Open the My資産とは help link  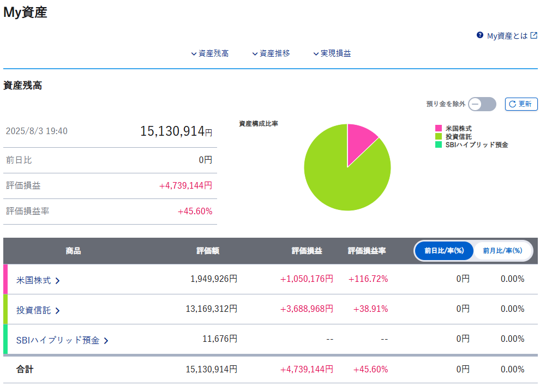pos(507,35)
